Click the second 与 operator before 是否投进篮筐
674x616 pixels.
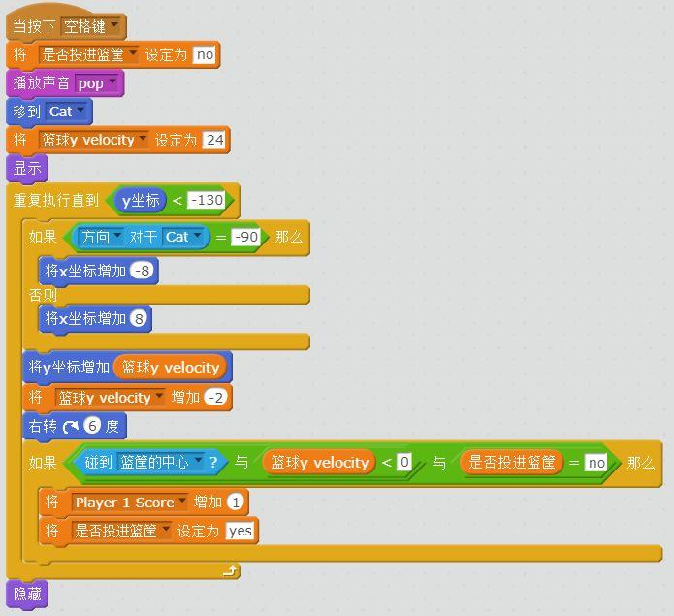point(439,463)
